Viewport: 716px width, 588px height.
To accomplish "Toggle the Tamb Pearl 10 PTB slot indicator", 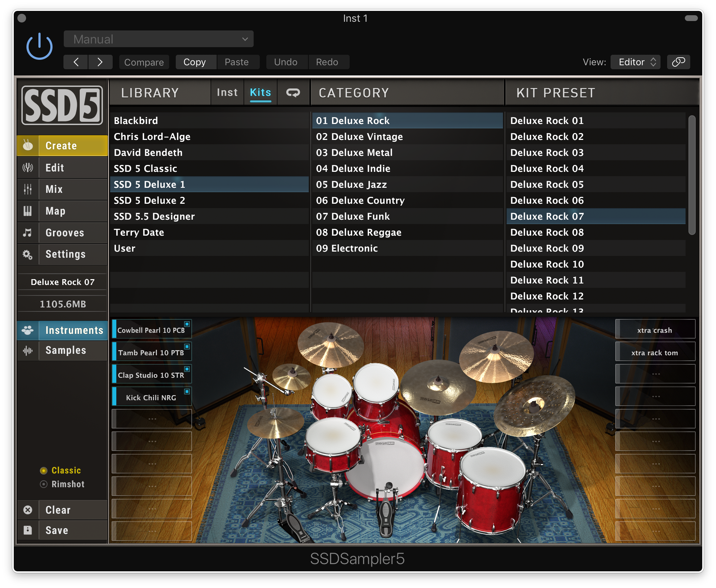I will click(187, 346).
